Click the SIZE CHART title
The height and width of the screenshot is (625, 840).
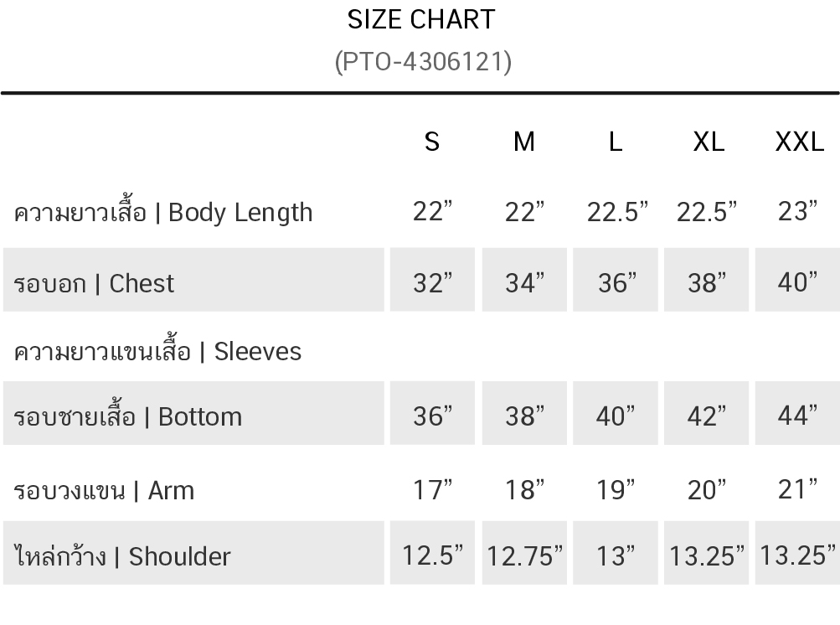[x=421, y=19]
